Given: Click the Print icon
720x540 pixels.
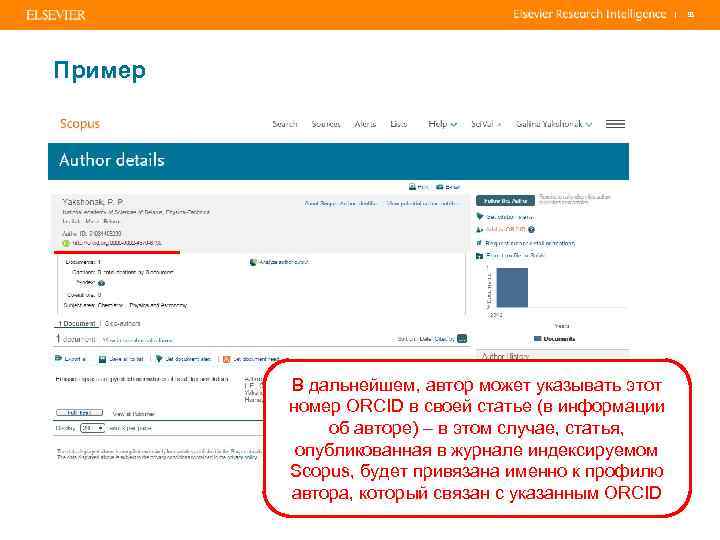Looking at the screenshot, I should pyautogui.click(x=412, y=186).
